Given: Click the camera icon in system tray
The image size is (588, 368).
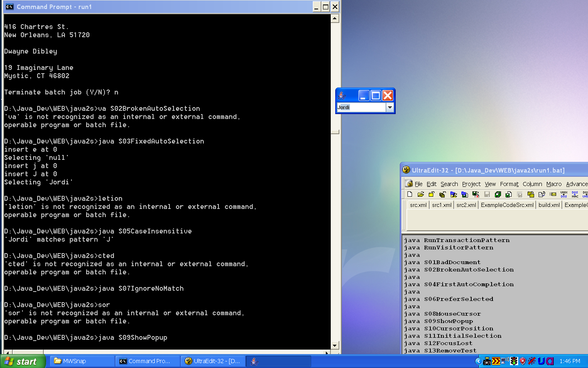Looking at the screenshot, I should [487, 361].
